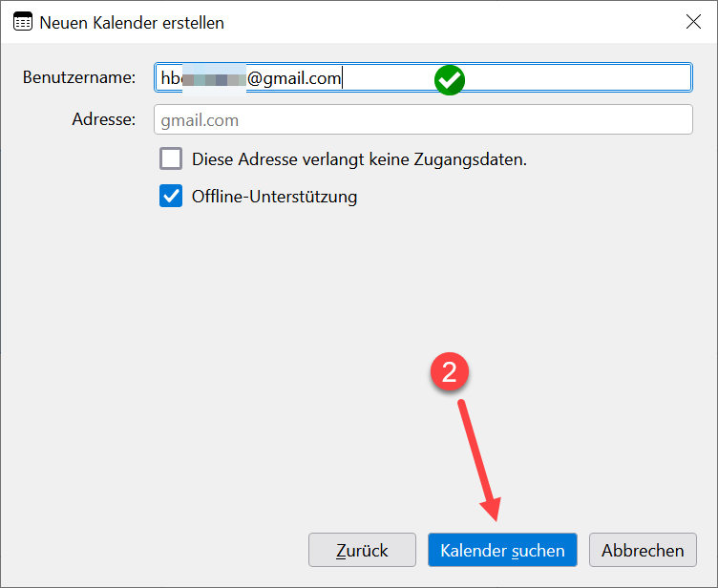Click into the Adresse text field
718x588 pixels.
click(423, 120)
